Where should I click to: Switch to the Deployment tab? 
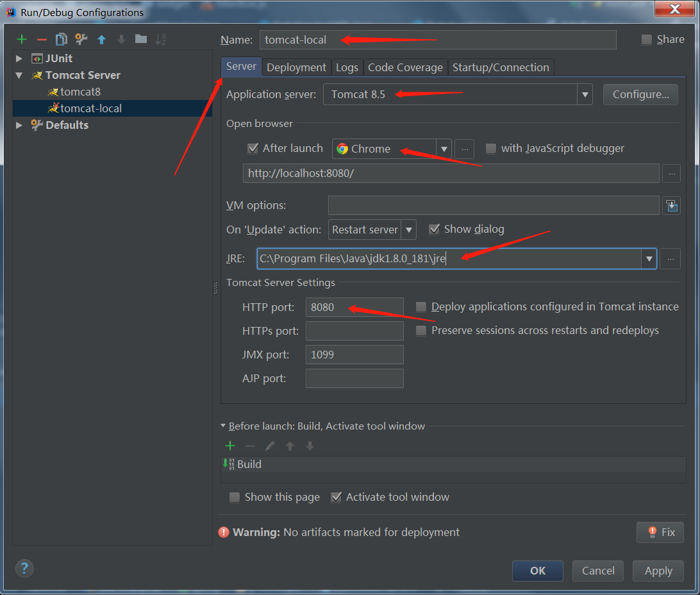tap(296, 67)
